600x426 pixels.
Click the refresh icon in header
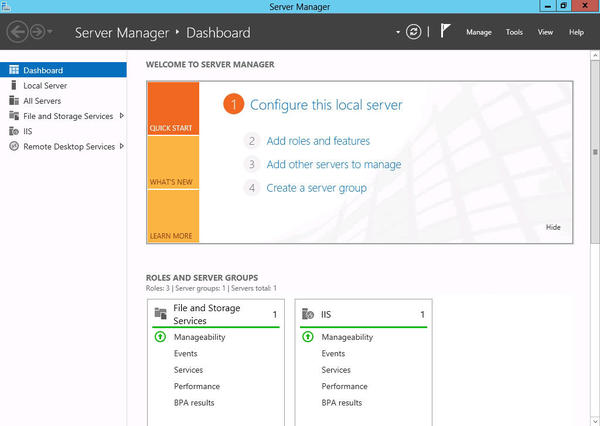pos(413,32)
